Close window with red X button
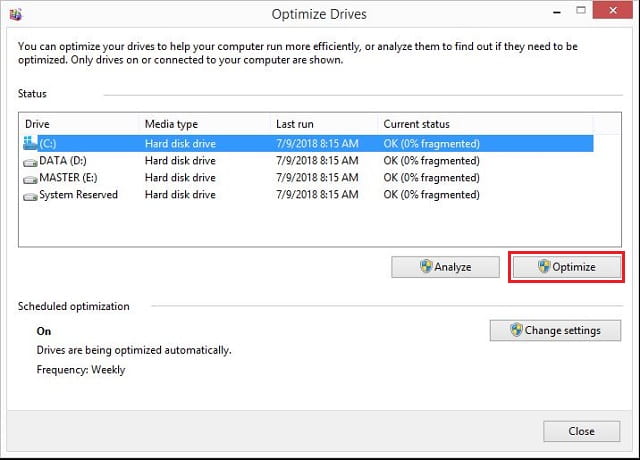The image size is (640, 460). pos(613,11)
